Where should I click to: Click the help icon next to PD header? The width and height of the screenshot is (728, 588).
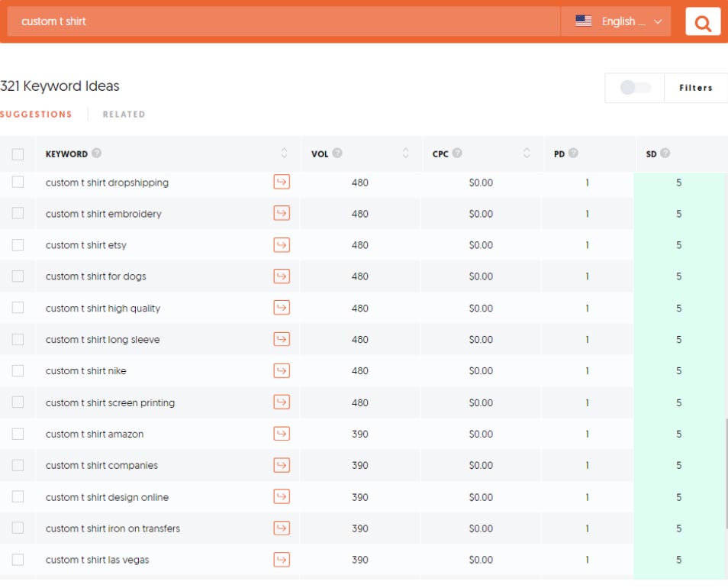click(573, 153)
